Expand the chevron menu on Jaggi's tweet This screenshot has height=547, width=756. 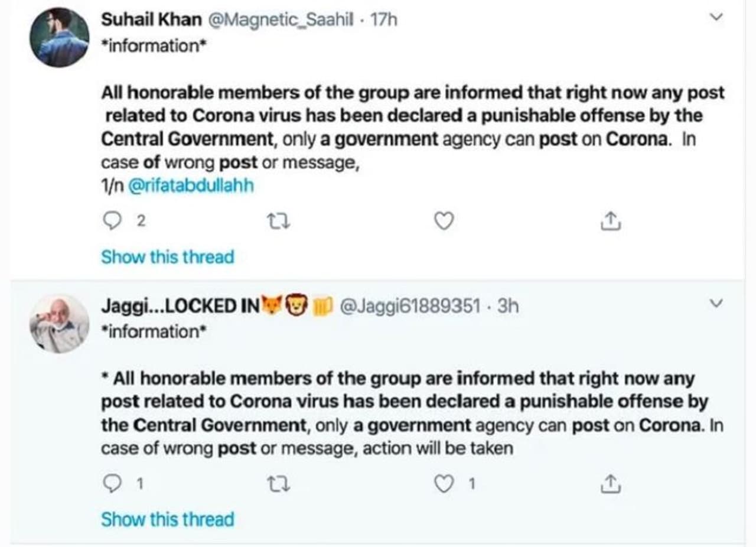click(716, 304)
